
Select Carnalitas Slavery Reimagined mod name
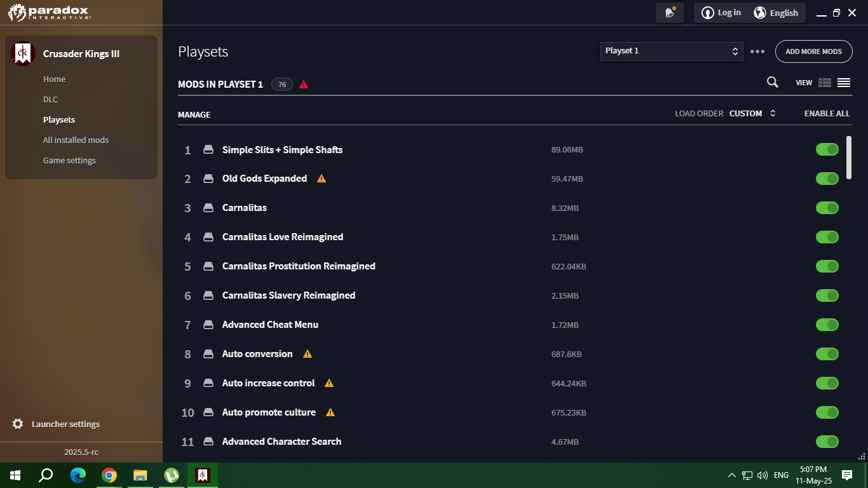(288, 295)
